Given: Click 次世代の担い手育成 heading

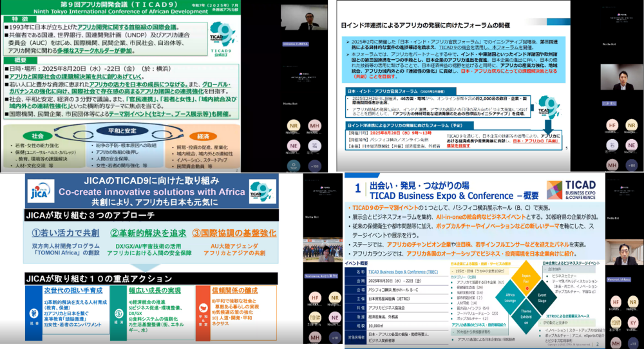Looking at the screenshot, I should (x=73, y=290).
